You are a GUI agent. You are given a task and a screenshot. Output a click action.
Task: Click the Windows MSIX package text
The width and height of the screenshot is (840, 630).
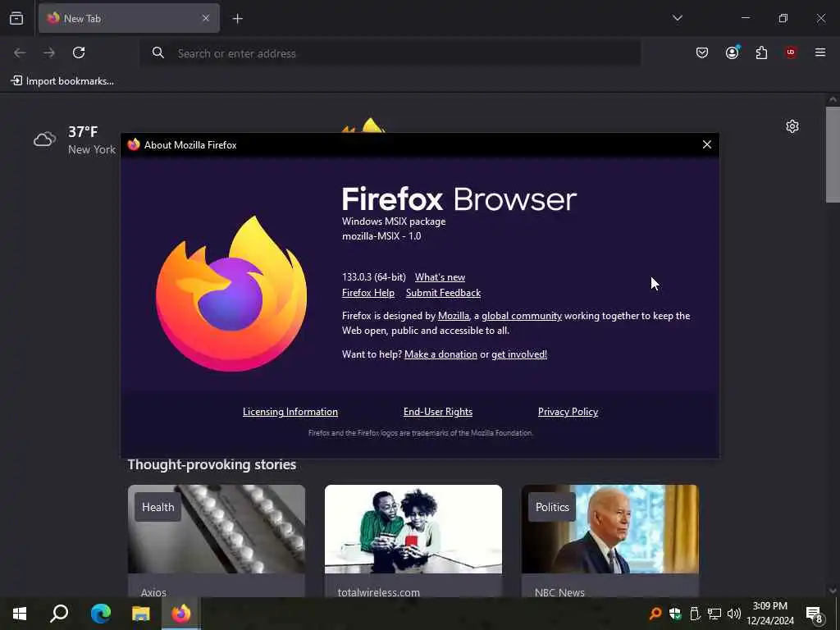coord(394,221)
